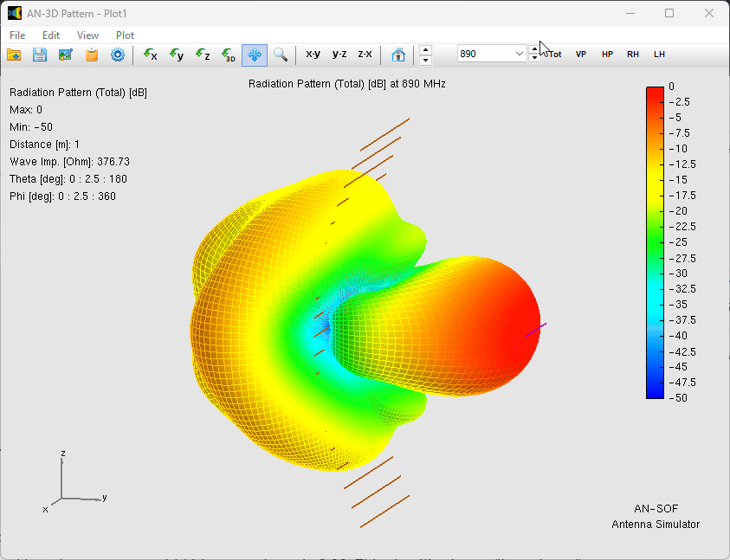Show the VP polarization pattern
730x560 pixels.
tap(581, 55)
